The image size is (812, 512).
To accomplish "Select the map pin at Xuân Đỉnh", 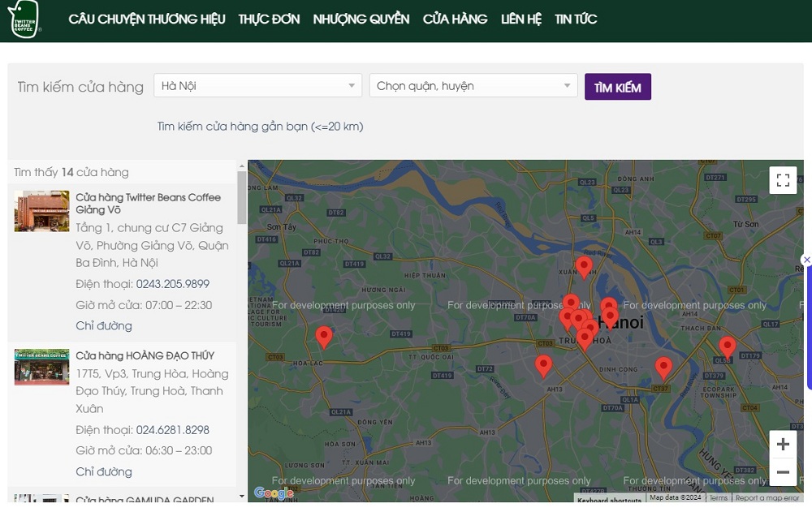I will click(x=584, y=268).
